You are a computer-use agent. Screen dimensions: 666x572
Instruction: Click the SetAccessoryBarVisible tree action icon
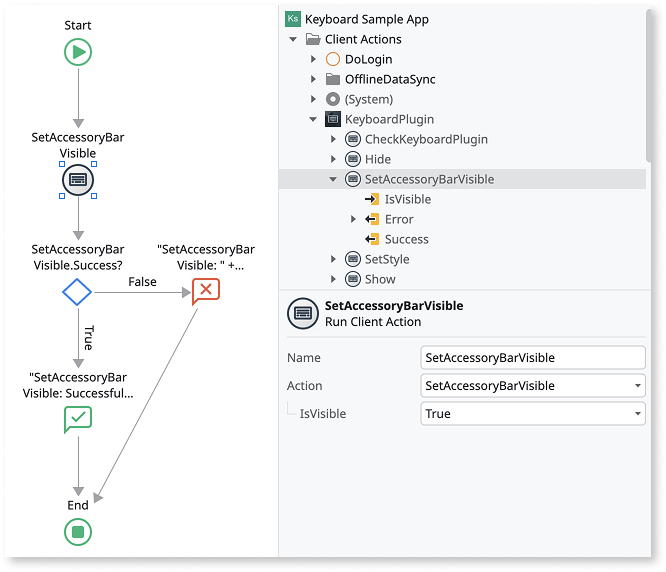(353, 179)
